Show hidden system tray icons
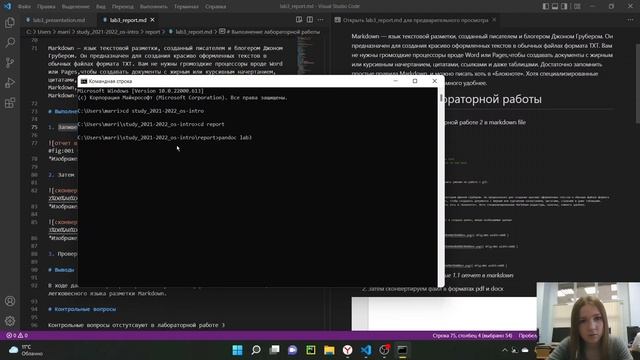The height and width of the screenshot is (360, 640). click(504, 350)
